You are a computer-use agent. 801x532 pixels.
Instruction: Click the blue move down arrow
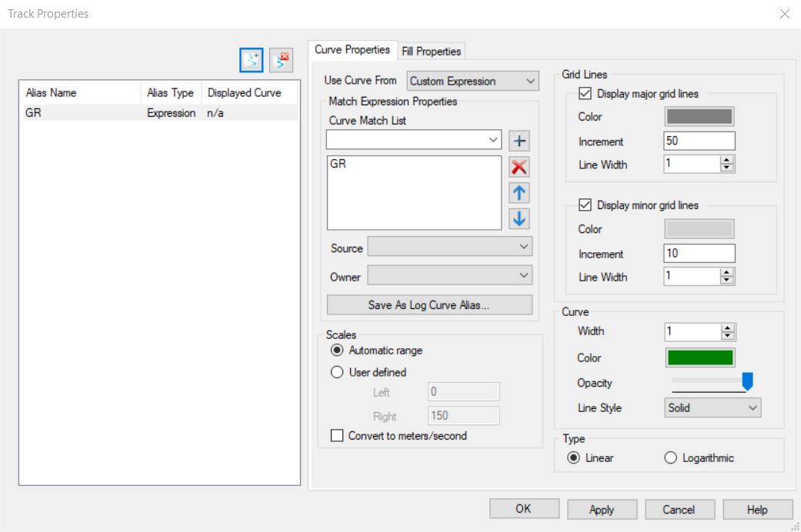click(519, 218)
